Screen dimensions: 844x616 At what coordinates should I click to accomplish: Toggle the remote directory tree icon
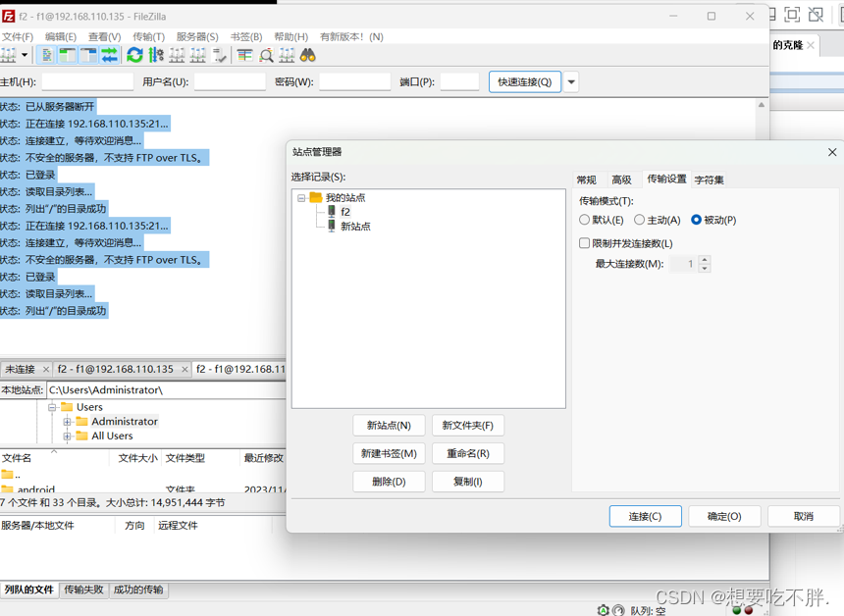(x=88, y=55)
